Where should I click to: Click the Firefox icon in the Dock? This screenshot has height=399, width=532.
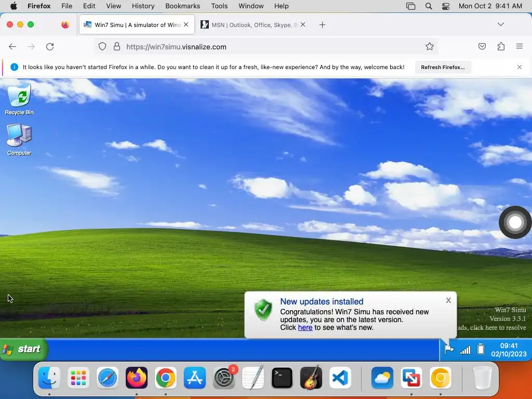tap(137, 378)
